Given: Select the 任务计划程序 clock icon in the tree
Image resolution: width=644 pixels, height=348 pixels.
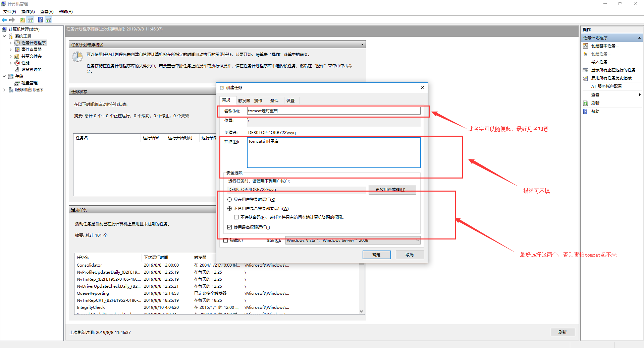Looking at the screenshot, I should [x=17, y=43].
